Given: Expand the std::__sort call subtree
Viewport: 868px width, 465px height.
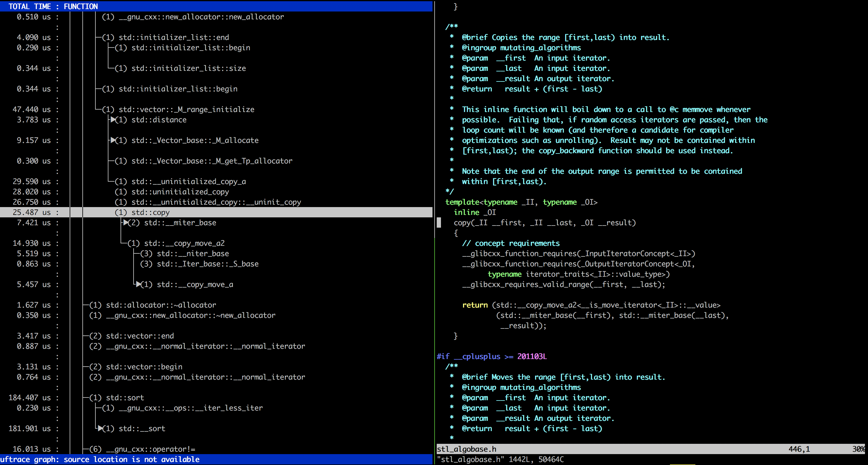Looking at the screenshot, I should [x=101, y=429].
